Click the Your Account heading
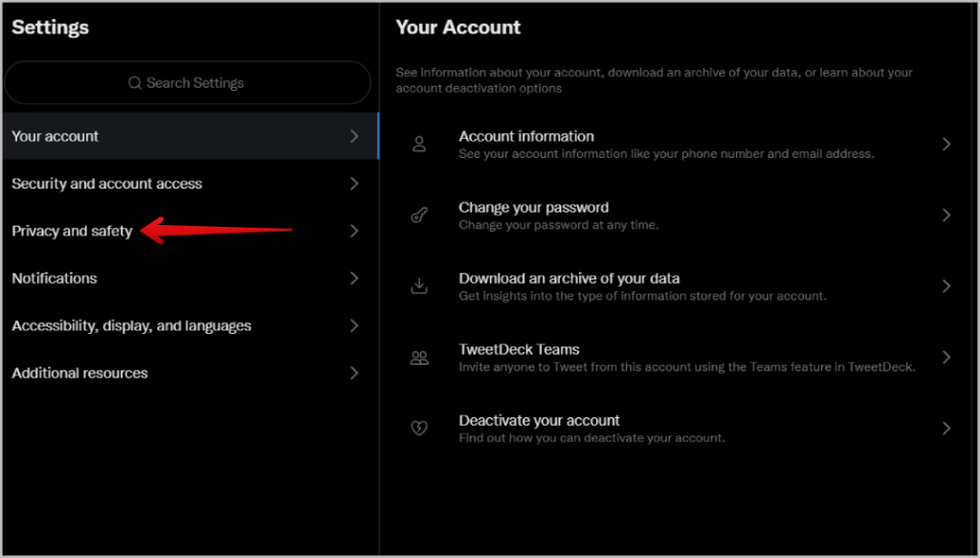The width and height of the screenshot is (980, 558). pos(458,27)
